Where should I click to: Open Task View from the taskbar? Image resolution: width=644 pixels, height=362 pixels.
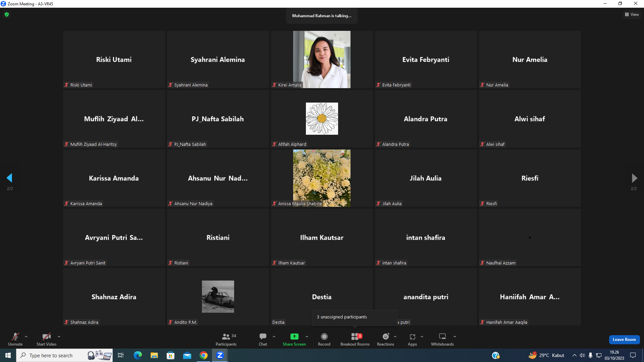click(x=121, y=355)
